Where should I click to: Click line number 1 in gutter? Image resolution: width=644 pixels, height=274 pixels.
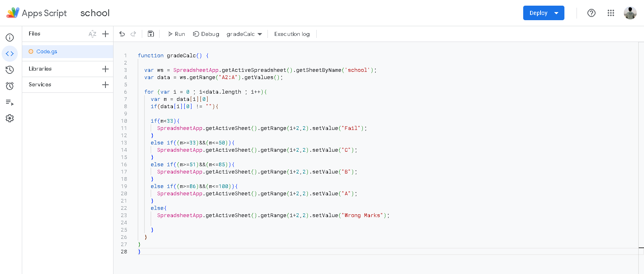pyautogui.click(x=125, y=56)
